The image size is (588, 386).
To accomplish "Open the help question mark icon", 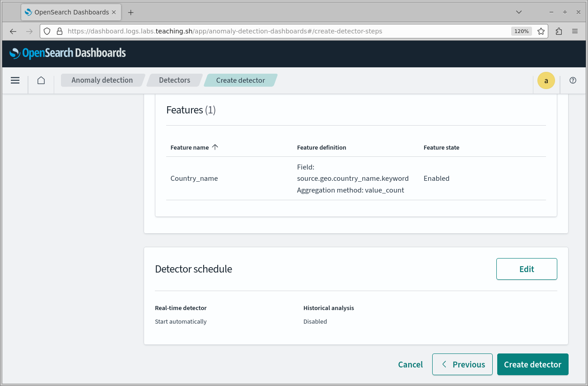I will pyautogui.click(x=573, y=80).
